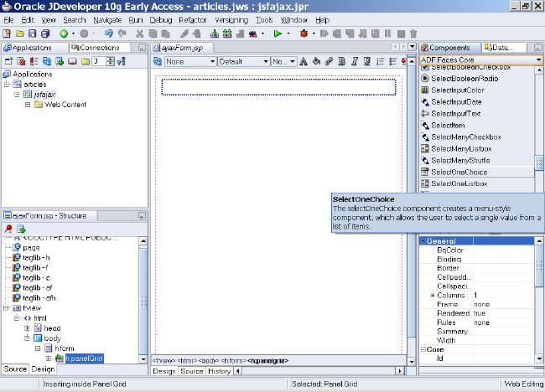The image size is (545, 392).
Task: Click the green Run arrow in toolbar
Action: (x=277, y=34)
